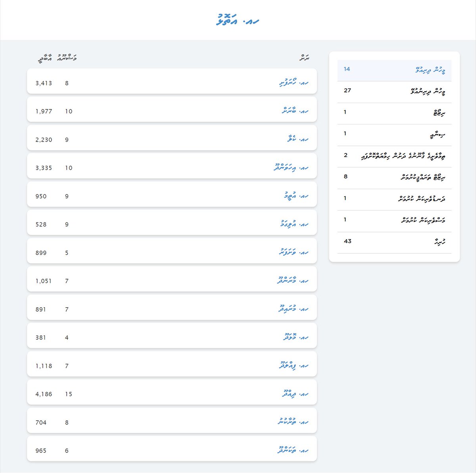Open the island link in the 528 row

(x=294, y=224)
